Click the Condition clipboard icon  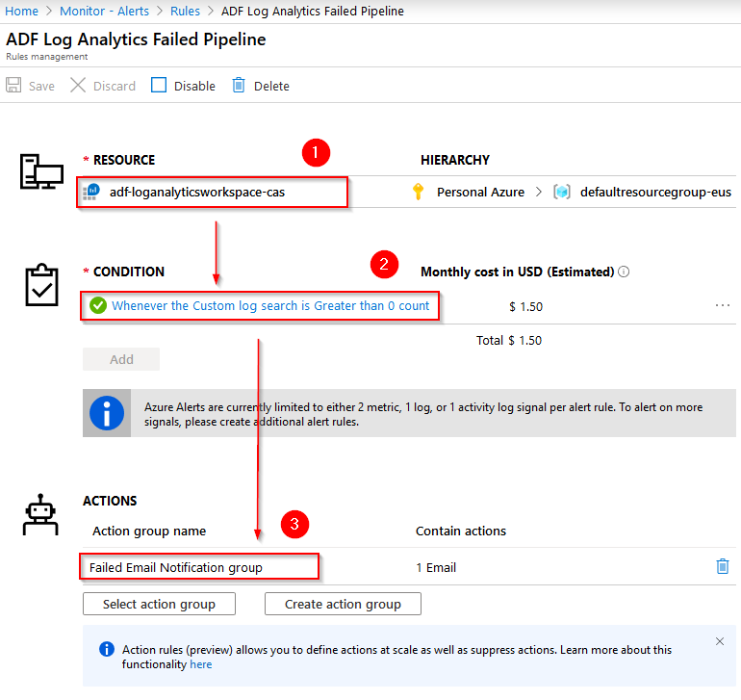41,285
